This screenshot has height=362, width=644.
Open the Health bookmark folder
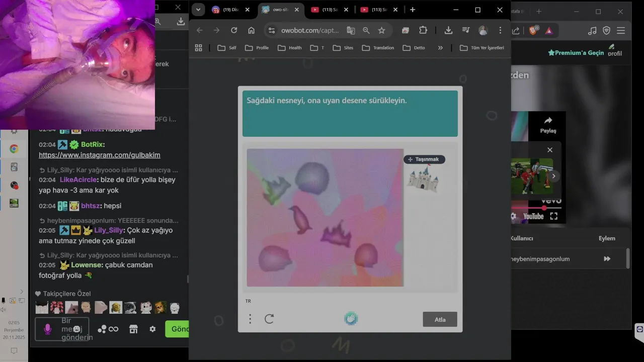pos(290,48)
